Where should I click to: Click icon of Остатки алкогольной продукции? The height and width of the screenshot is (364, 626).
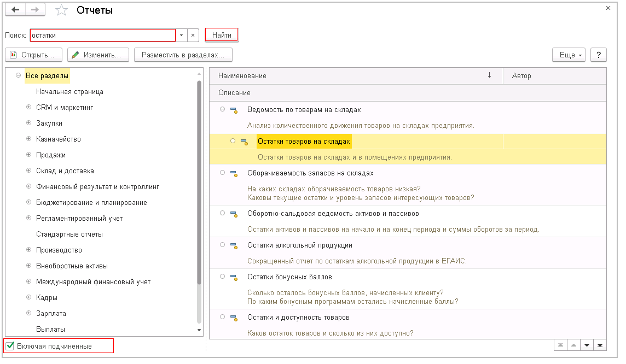pyautogui.click(x=234, y=246)
